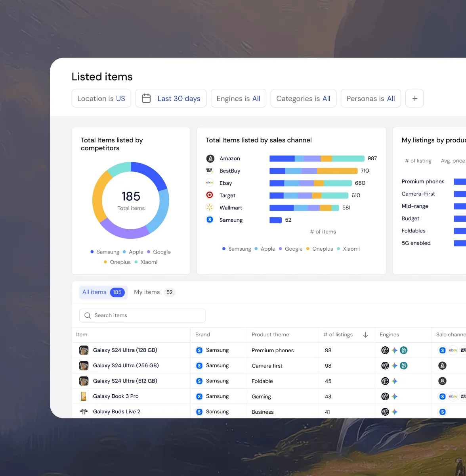Click the Amazon logo in sales channel chart
466x476 pixels.
coord(210,159)
